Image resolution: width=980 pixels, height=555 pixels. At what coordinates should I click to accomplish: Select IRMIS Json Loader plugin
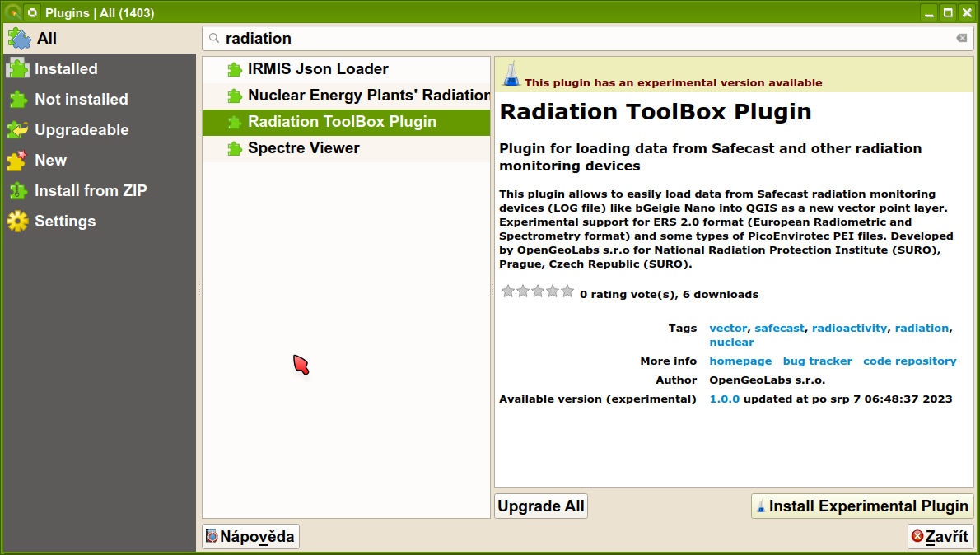pyautogui.click(x=346, y=69)
